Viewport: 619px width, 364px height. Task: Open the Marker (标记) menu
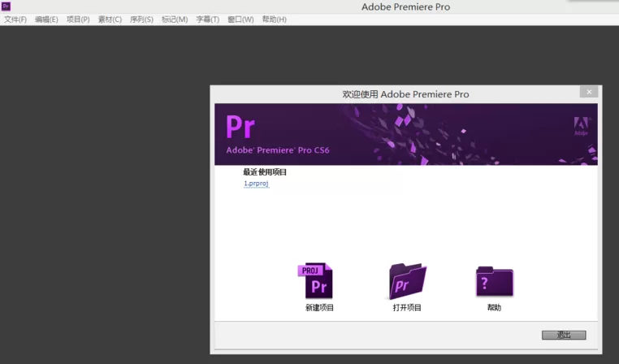point(175,19)
